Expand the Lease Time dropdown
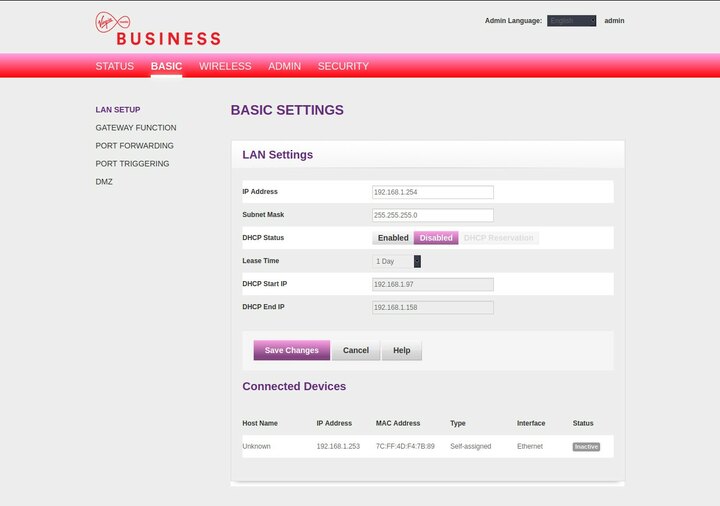The height and width of the screenshot is (506, 720). [x=397, y=261]
